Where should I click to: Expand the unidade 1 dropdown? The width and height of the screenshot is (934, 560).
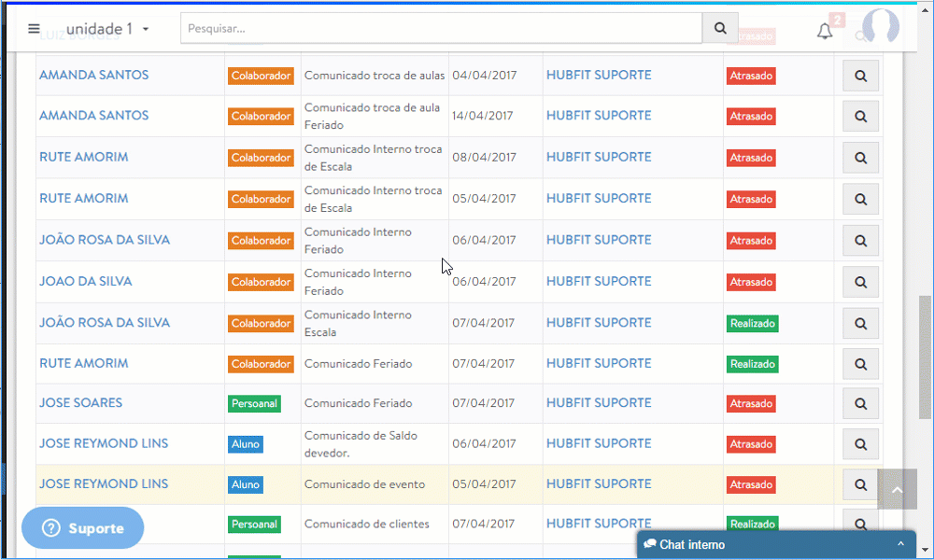(107, 29)
